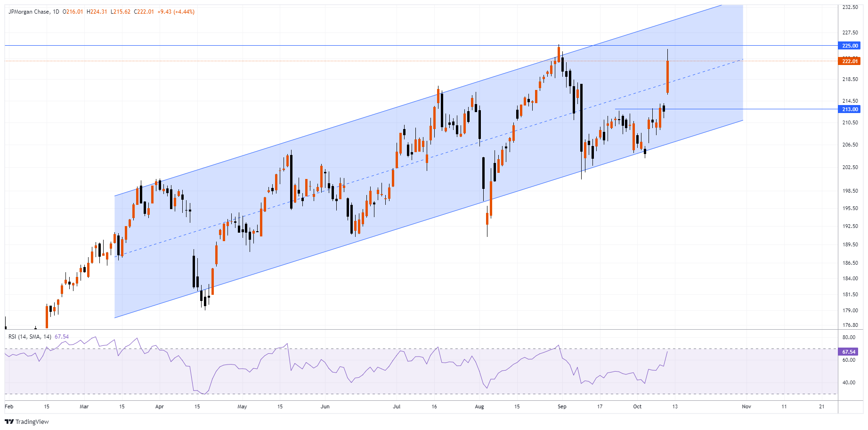
Task: Click the Feb label on the time axis
Action: click(9, 406)
